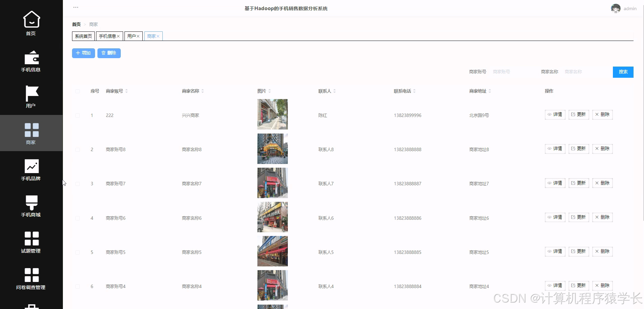
Task: Click the admin avatar icon
Action: [616, 8]
